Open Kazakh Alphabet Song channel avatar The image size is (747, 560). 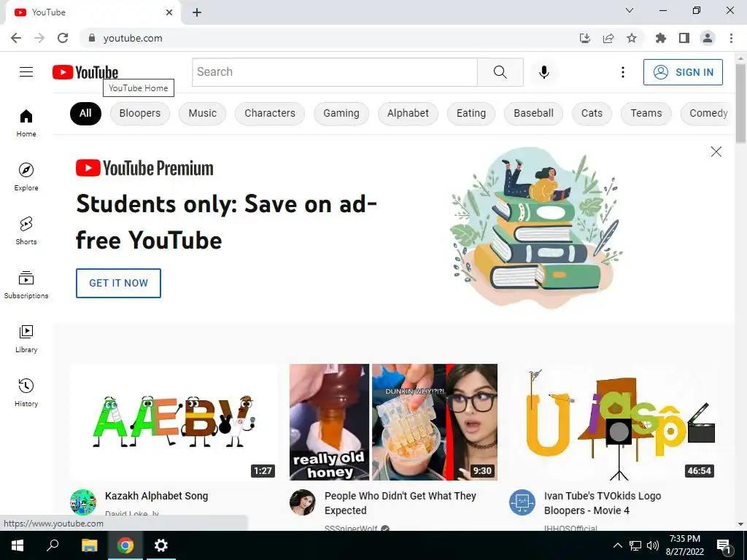pos(83,502)
